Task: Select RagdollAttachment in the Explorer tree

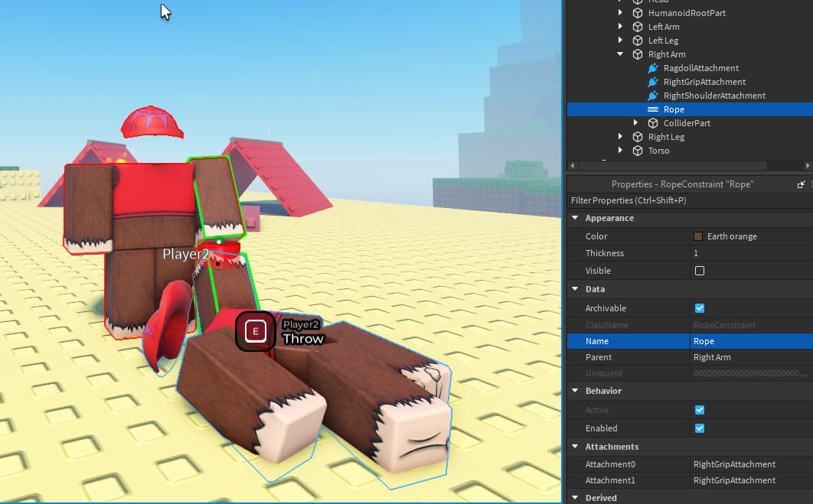Action: (701, 68)
